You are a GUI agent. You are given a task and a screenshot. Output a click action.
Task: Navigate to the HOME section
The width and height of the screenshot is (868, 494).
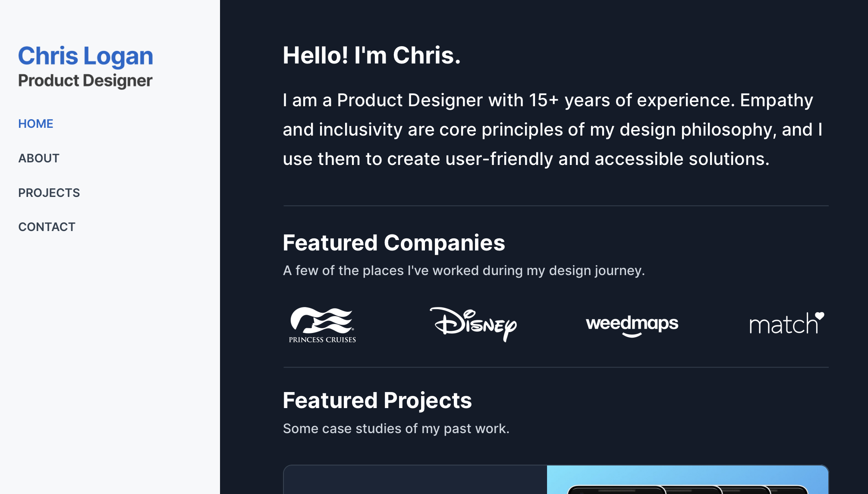tap(36, 123)
